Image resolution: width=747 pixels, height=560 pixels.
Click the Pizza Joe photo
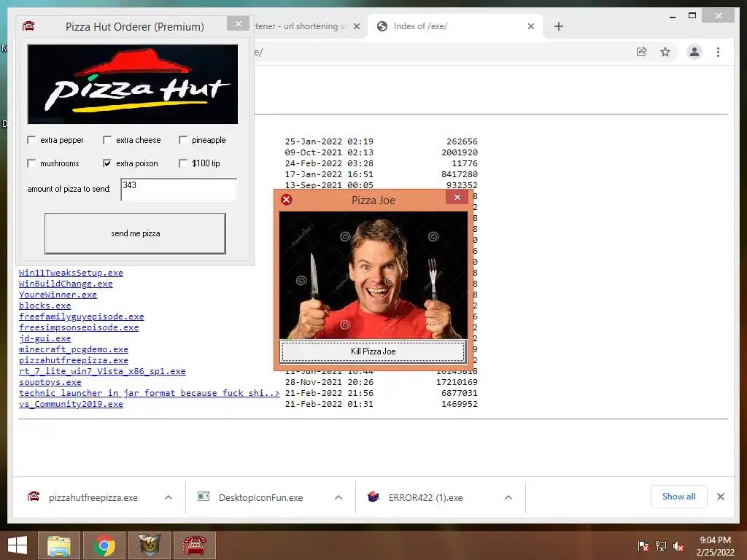click(373, 275)
